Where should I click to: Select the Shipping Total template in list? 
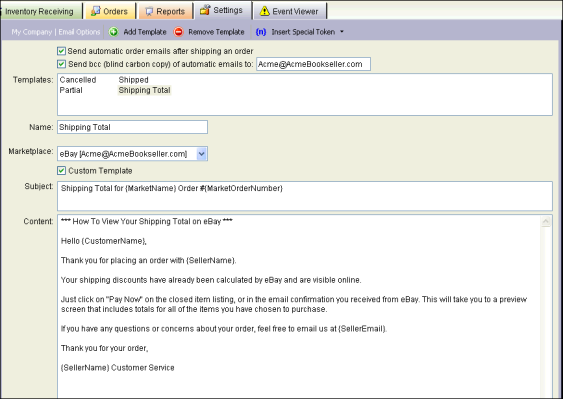[144, 90]
